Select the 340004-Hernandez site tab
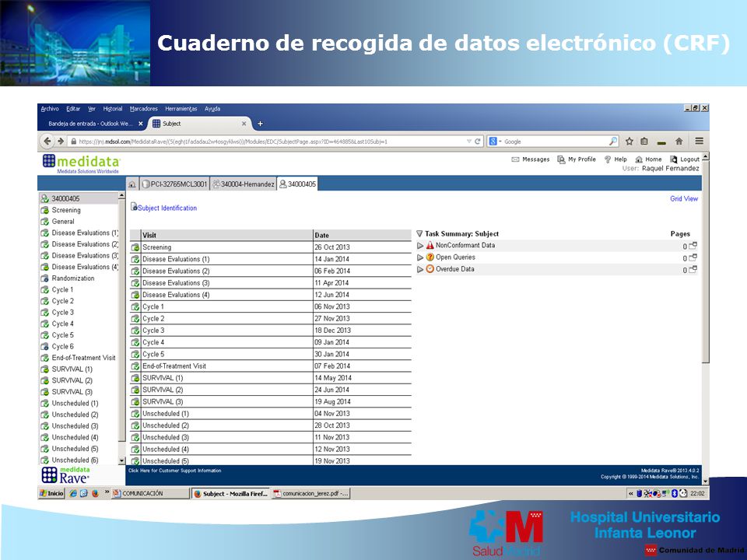The width and height of the screenshot is (747, 560). [243, 184]
